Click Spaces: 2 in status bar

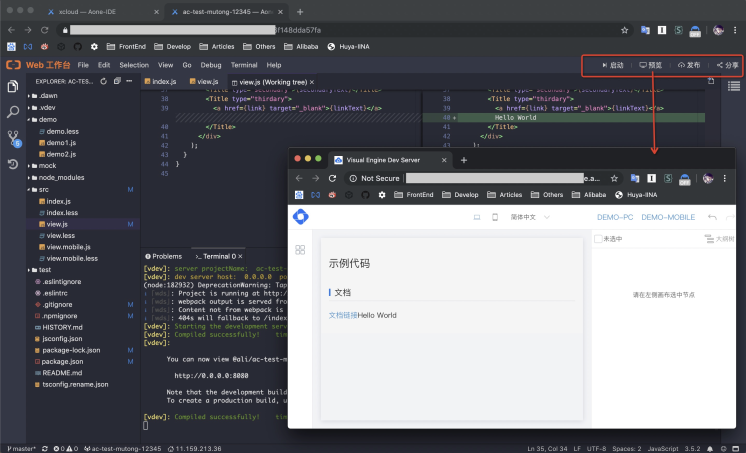pos(627,449)
